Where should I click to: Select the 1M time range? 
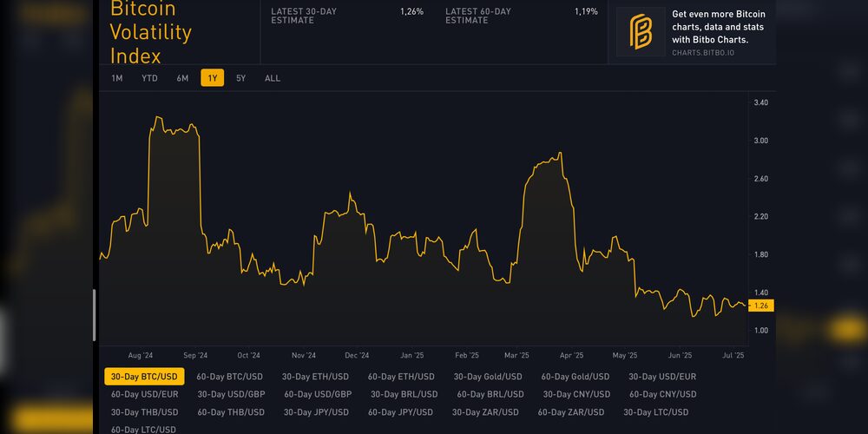coord(117,78)
